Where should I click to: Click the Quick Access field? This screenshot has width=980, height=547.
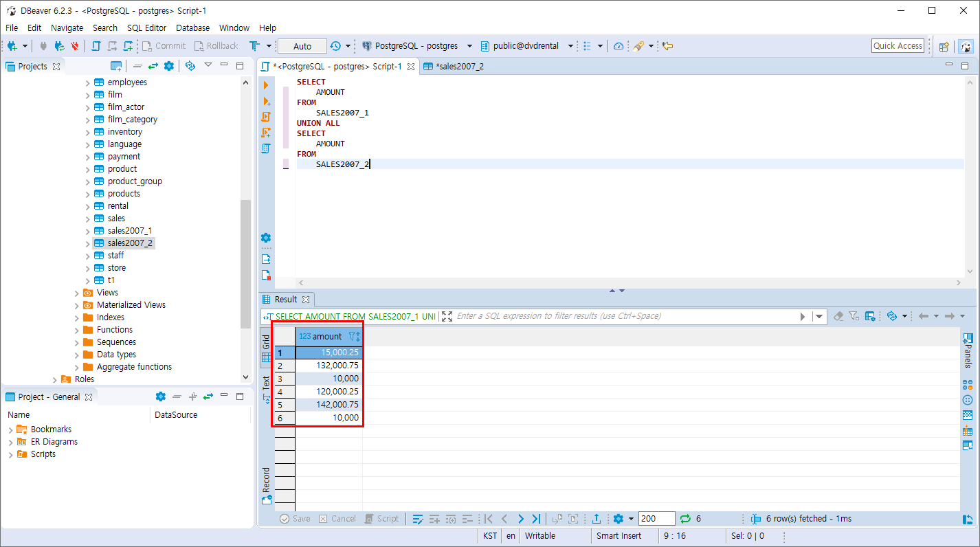point(898,46)
